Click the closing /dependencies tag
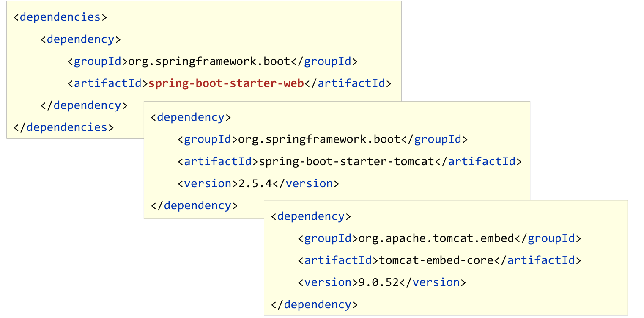 point(63,127)
